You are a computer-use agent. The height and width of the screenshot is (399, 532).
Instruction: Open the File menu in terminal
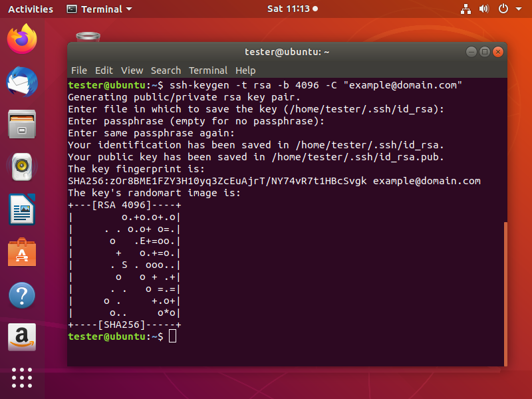pos(79,70)
